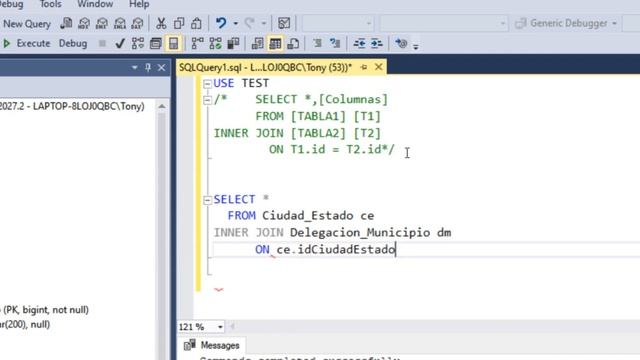Click the text 'ce.idCiudadEstado' in editor

(336, 249)
